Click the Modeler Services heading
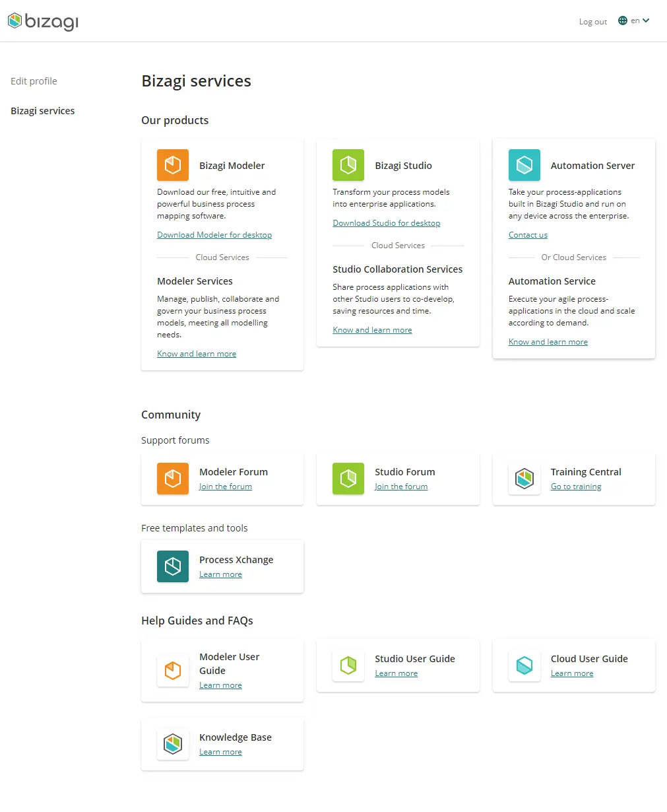The image size is (667, 812). pyautogui.click(x=195, y=281)
